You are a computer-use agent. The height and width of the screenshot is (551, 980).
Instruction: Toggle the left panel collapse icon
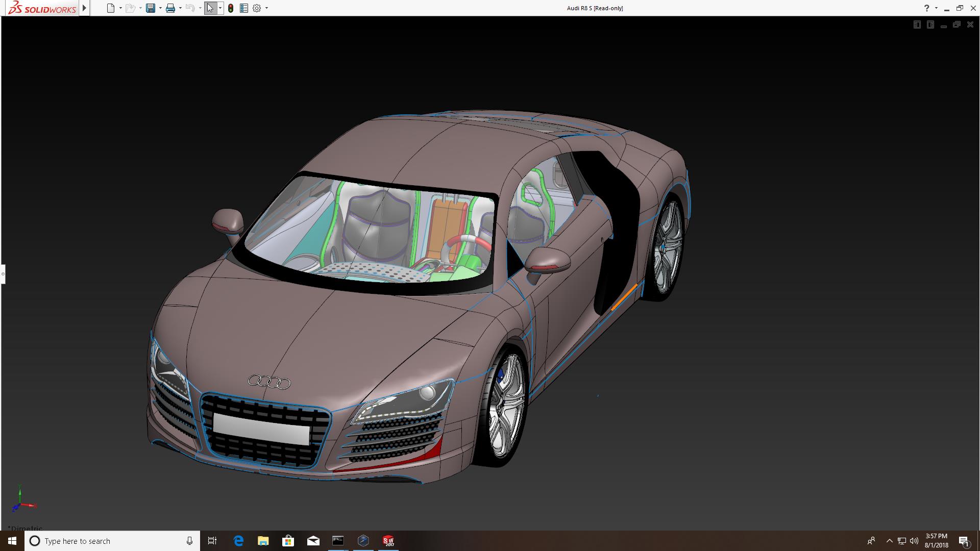pyautogui.click(x=917, y=24)
